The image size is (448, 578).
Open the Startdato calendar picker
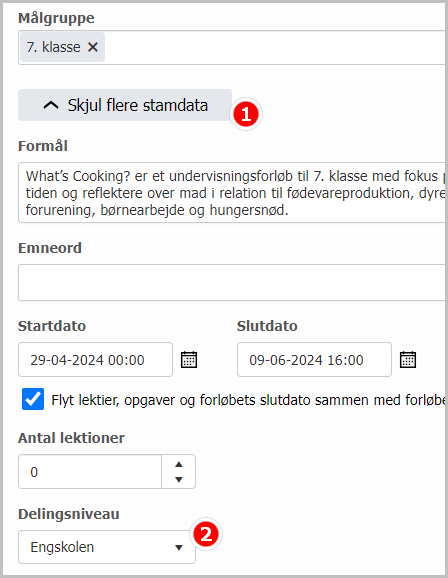pyautogui.click(x=189, y=360)
